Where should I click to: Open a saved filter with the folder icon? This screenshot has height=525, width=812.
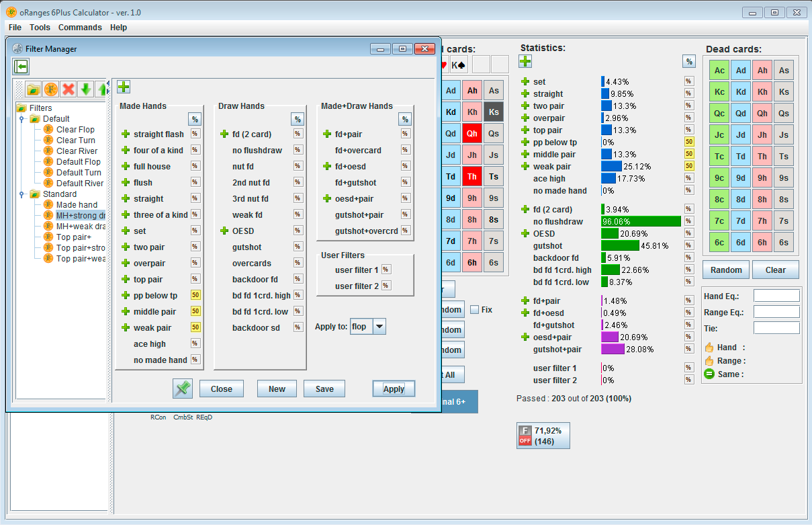tap(34, 89)
